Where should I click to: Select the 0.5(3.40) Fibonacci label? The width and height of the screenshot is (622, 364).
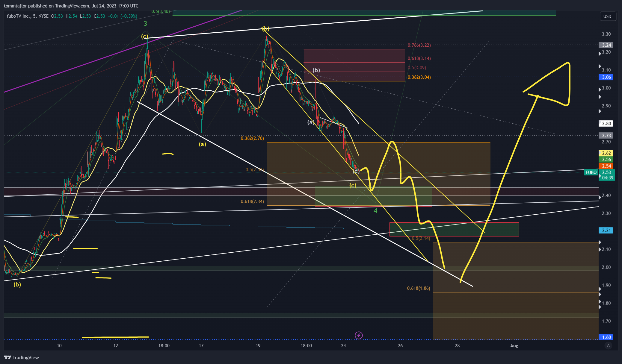[x=161, y=11]
